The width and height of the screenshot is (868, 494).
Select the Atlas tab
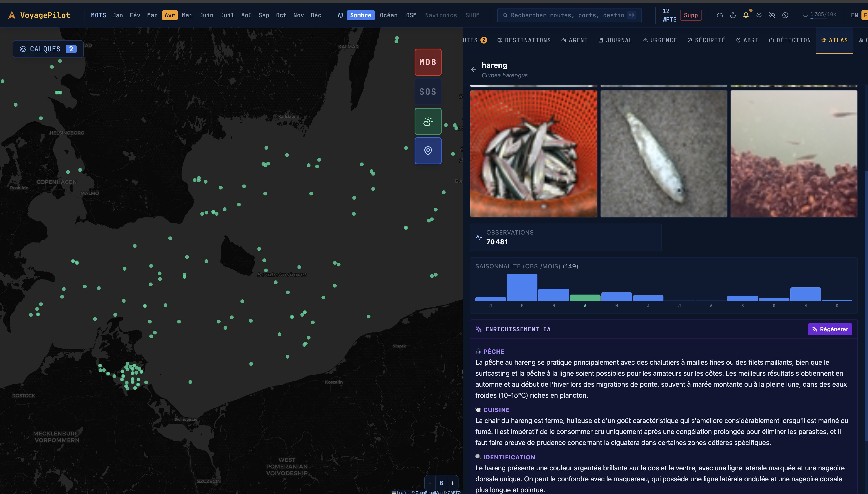coord(834,40)
